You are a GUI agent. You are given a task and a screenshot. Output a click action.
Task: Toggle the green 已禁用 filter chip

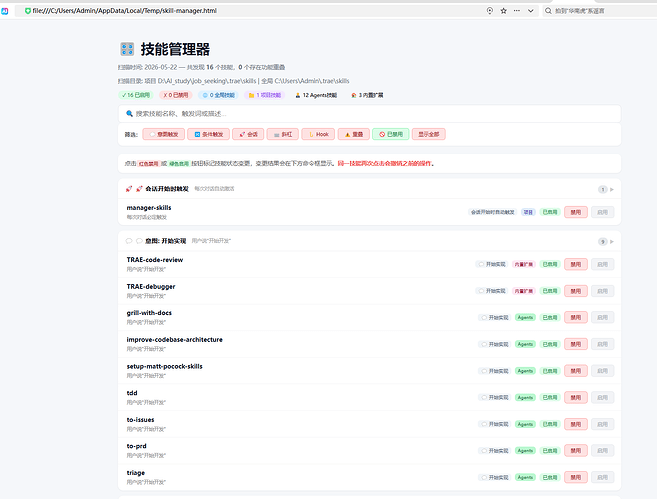point(391,134)
